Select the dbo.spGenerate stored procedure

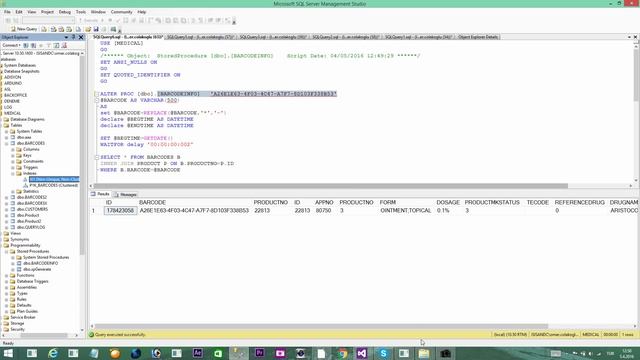tap(37, 269)
